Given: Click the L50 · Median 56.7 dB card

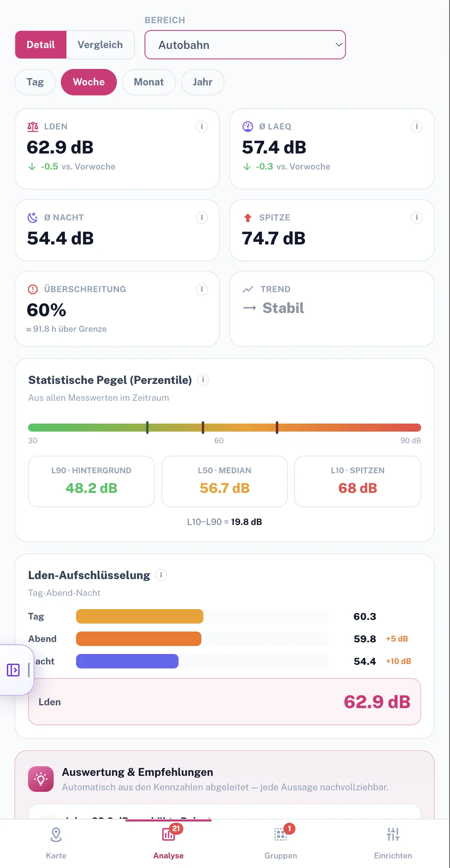Looking at the screenshot, I should coord(225,481).
